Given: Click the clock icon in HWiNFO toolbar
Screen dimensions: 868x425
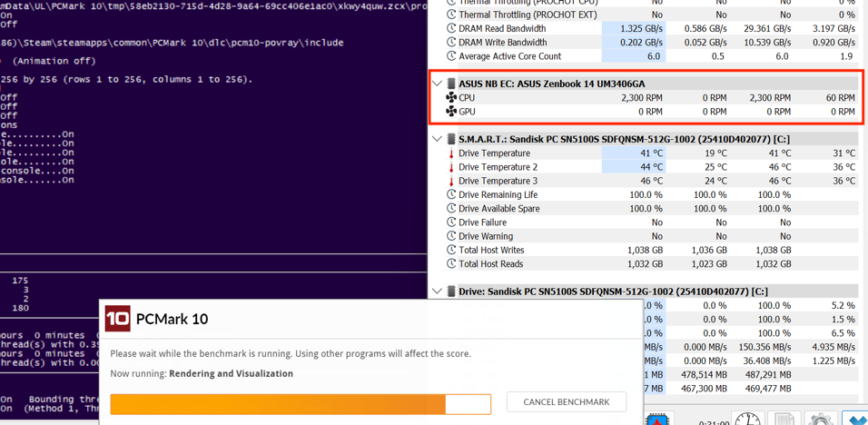Looking at the screenshot, I should 747,420.
